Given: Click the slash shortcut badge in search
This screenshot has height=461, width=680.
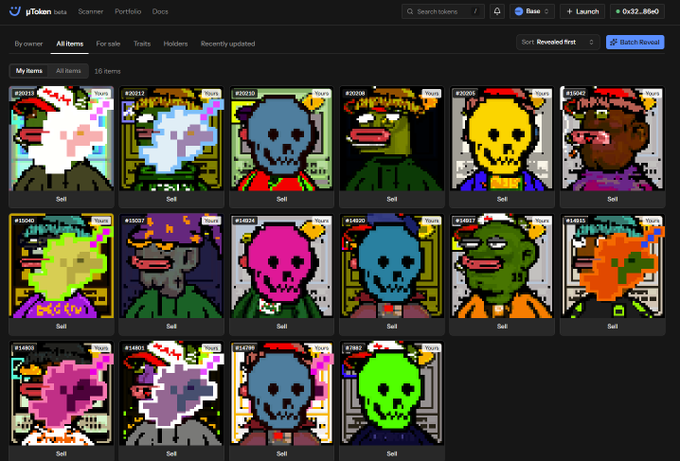Looking at the screenshot, I should click(475, 11).
